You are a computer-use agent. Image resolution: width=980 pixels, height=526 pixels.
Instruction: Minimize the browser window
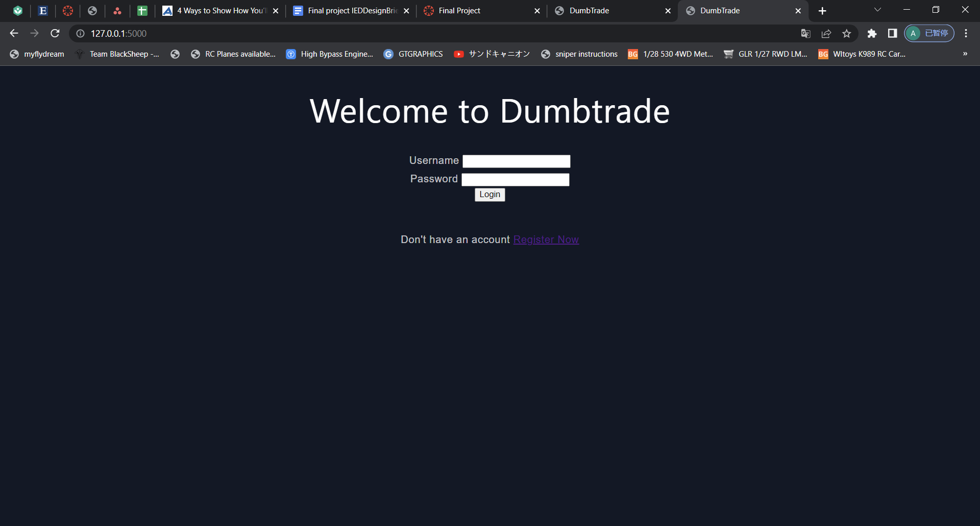click(906, 10)
